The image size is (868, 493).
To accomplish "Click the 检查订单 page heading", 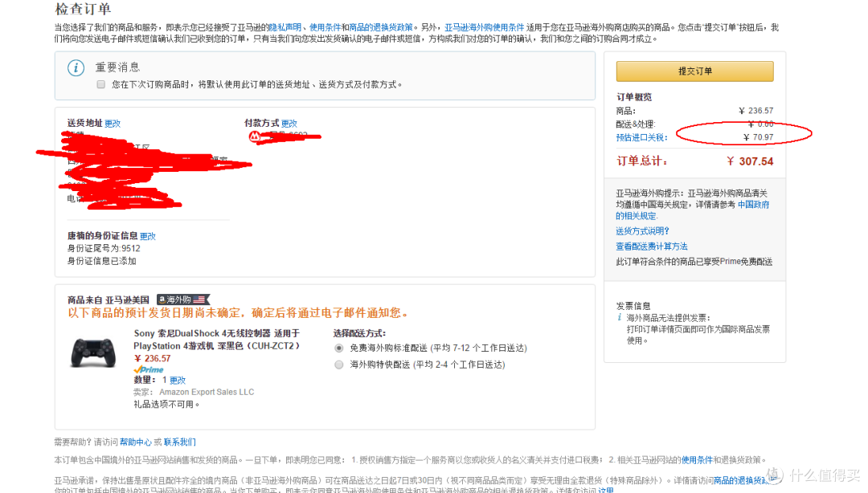I will coord(83,9).
